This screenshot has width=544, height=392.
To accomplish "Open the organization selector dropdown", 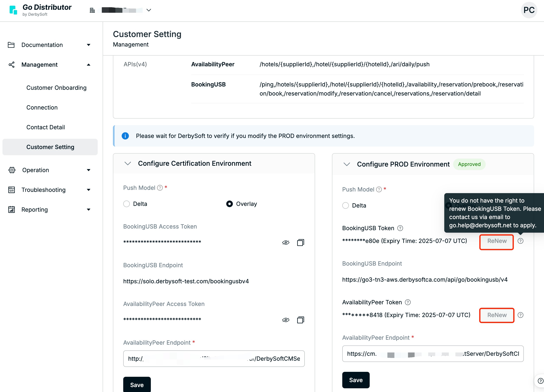I will [x=149, y=10].
